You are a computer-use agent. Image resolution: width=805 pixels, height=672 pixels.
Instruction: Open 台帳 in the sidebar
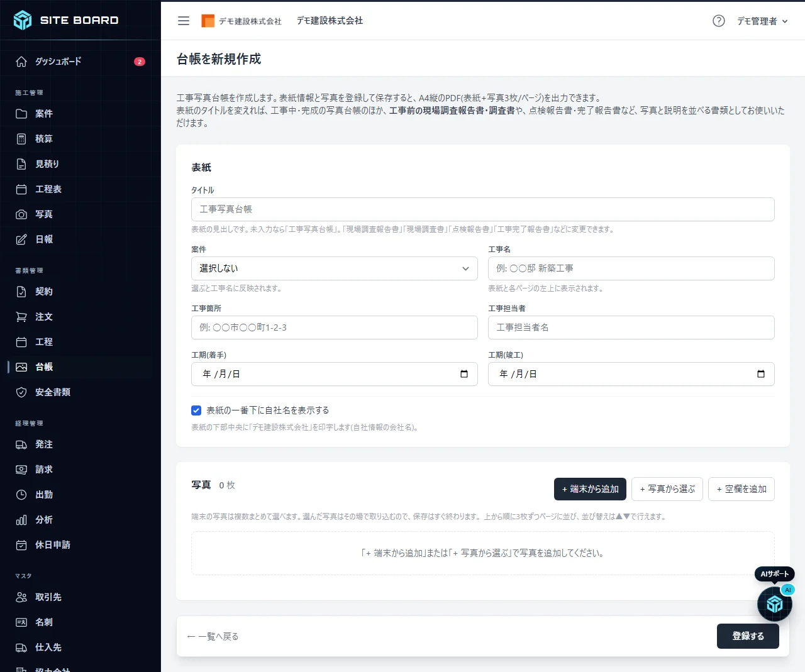(80, 367)
